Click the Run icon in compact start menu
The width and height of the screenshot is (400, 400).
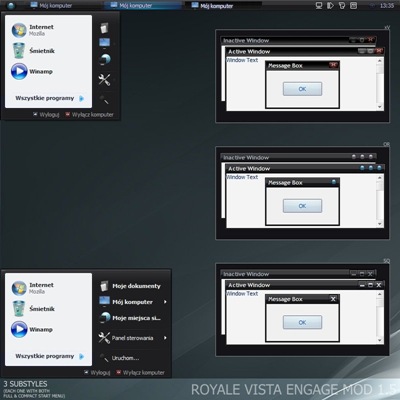(x=104, y=99)
